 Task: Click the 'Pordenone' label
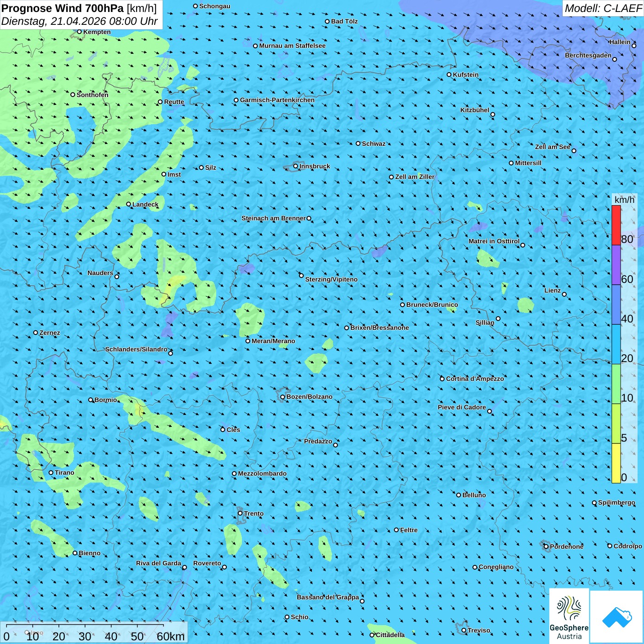pyautogui.click(x=567, y=546)
